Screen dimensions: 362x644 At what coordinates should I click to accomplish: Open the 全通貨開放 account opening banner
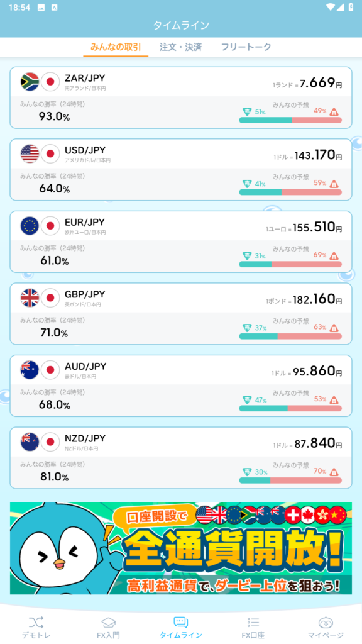pyautogui.click(x=181, y=548)
